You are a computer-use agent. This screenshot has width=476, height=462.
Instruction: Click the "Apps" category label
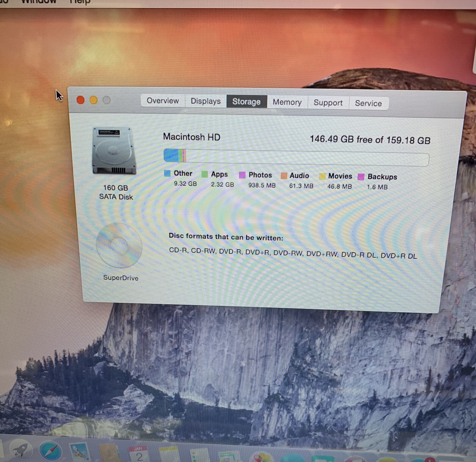pos(220,174)
